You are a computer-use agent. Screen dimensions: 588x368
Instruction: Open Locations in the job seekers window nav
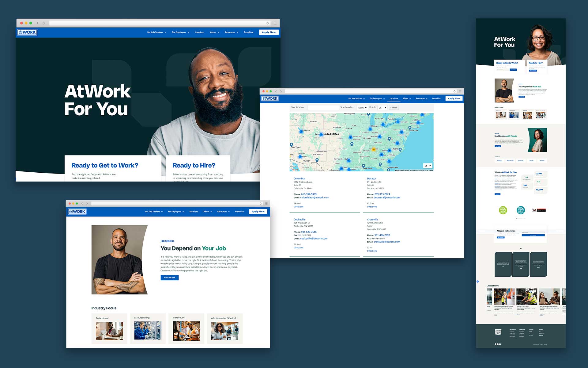[x=194, y=212]
